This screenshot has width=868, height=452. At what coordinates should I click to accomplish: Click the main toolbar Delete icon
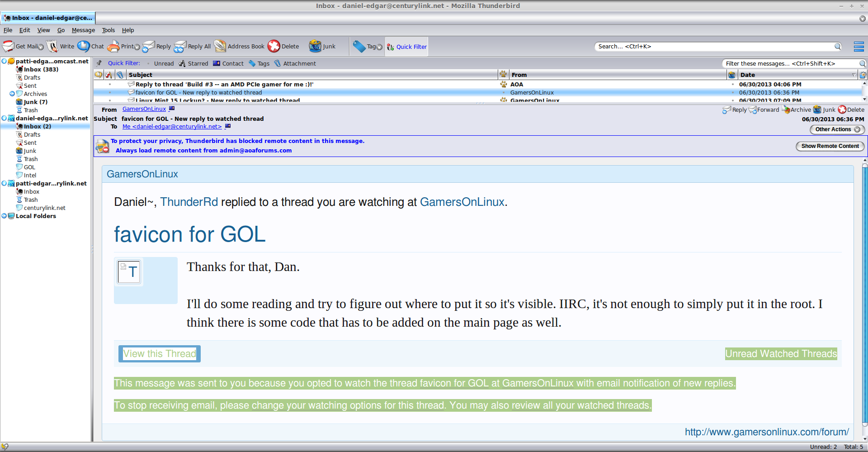click(274, 46)
